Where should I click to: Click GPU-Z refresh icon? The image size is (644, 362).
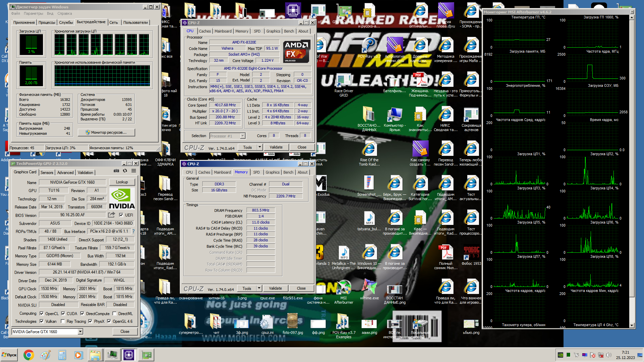(125, 171)
